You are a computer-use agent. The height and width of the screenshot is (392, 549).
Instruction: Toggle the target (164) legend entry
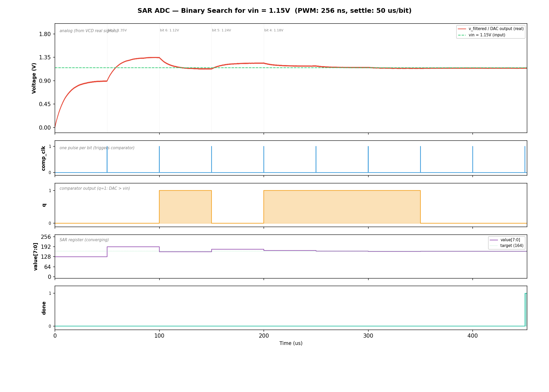click(x=506, y=246)
